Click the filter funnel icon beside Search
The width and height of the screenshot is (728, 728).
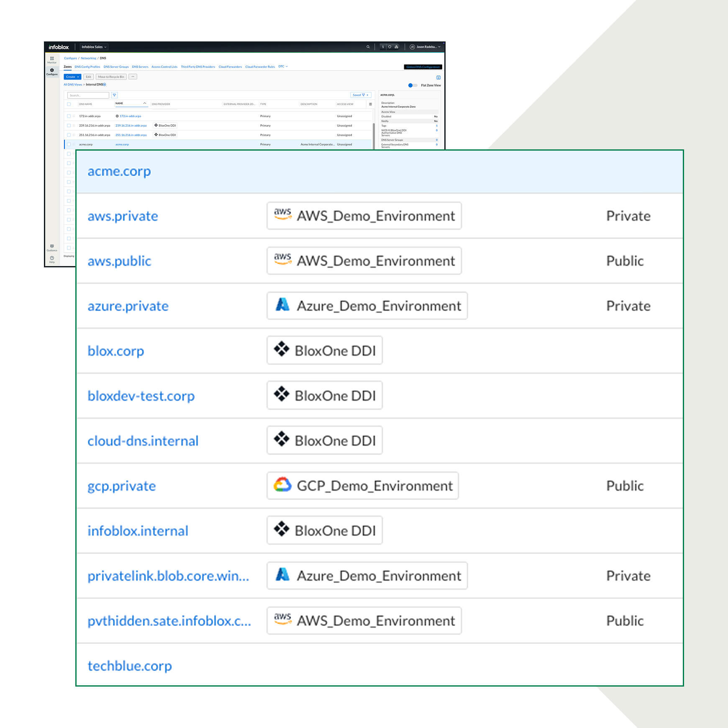(x=115, y=95)
